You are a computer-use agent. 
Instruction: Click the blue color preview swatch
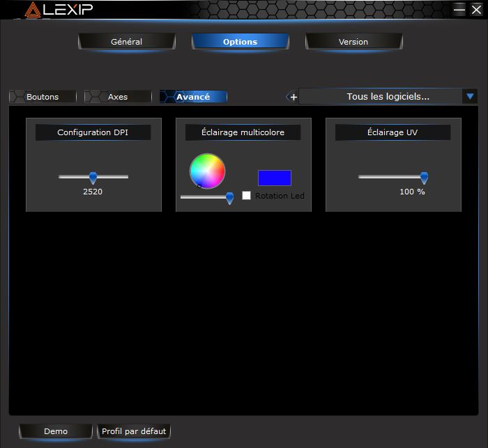[274, 178]
